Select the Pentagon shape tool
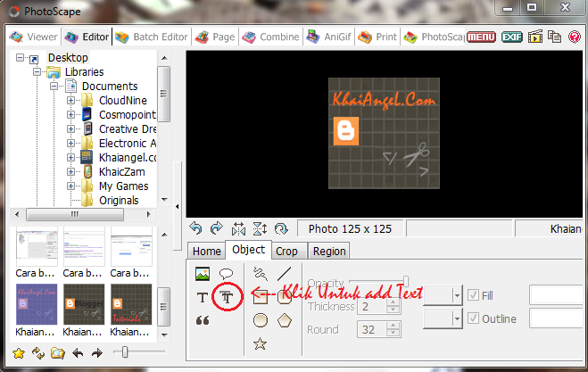This screenshot has width=588, height=372. [x=285, y=320]
